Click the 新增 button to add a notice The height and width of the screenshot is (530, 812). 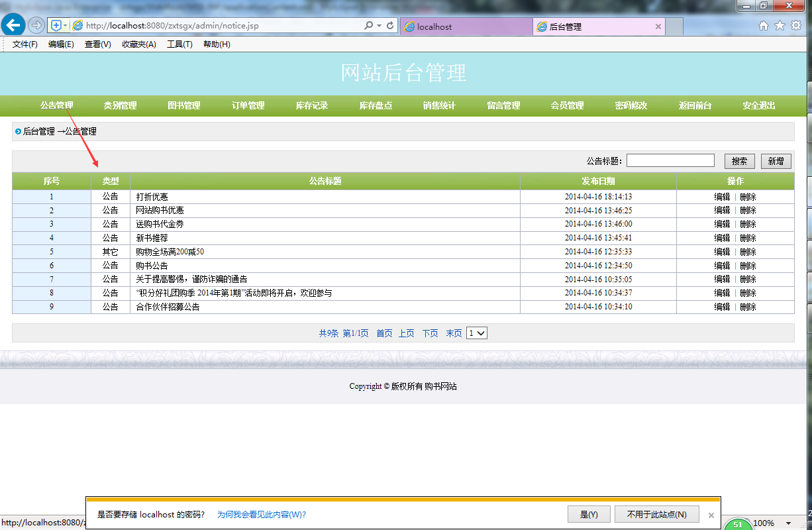click(775, 160)
